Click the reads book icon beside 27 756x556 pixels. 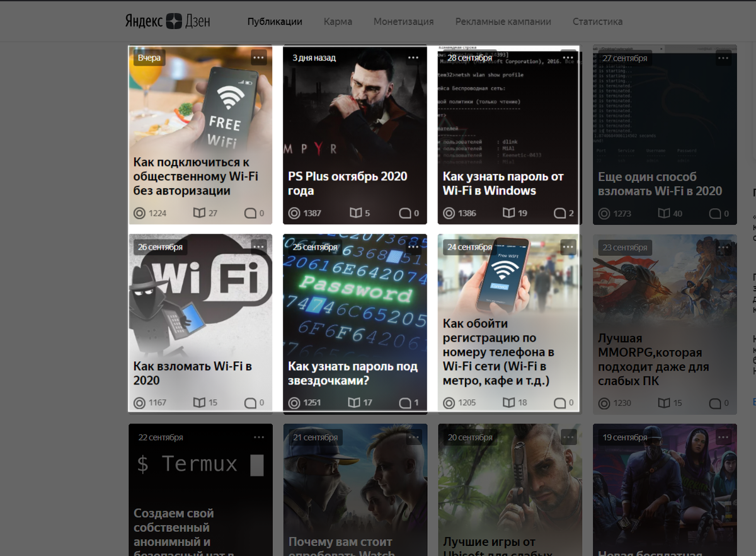click(x=199, y=213)
